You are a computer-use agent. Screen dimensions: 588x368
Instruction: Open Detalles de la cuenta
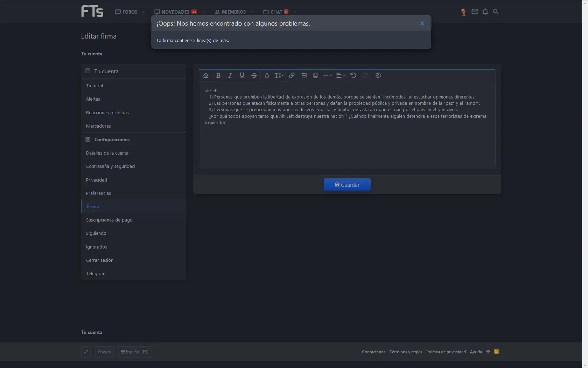click(x=133, y=153)
